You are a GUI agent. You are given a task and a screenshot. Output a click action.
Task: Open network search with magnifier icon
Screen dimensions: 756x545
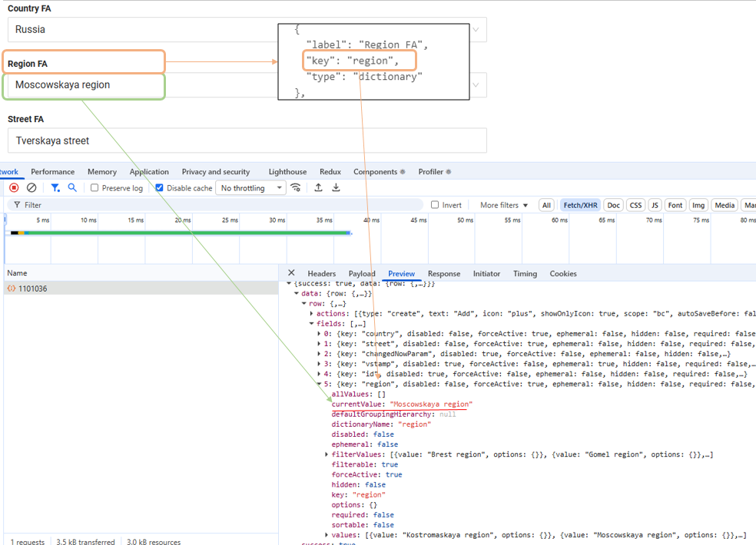(x=72, y=188)
